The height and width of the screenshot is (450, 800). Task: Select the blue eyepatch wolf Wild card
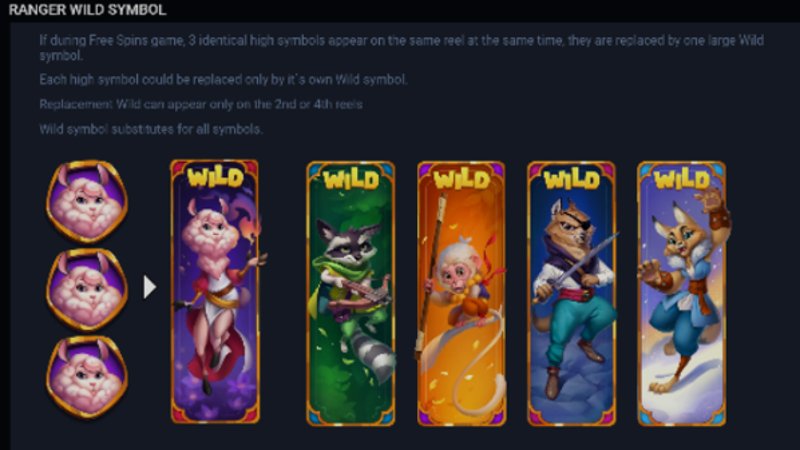click(x=571, y=293)
